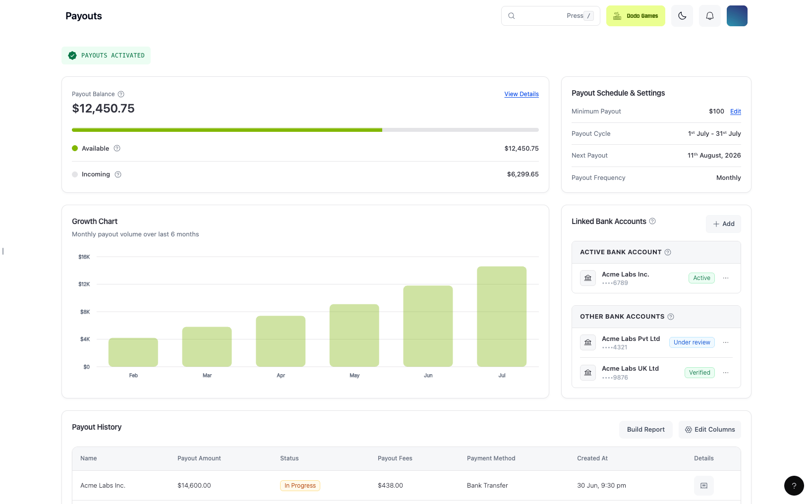Open View Details link

[522, 94]
